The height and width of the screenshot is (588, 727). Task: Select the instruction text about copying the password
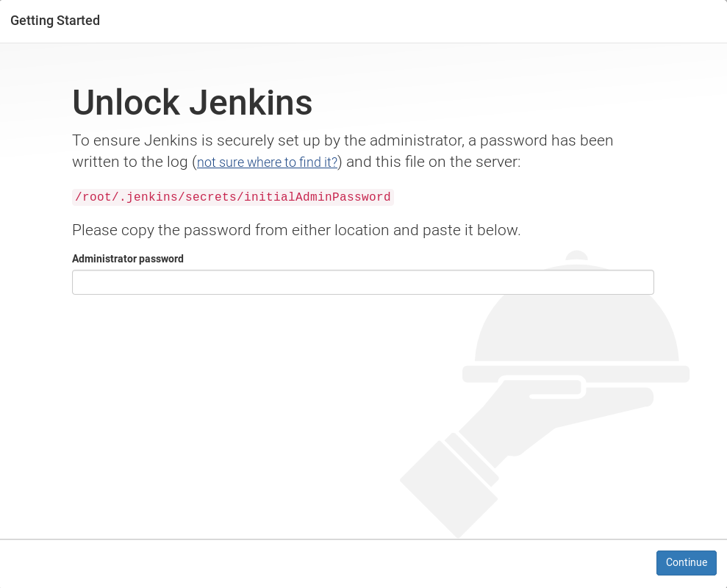tap(296, 230)
